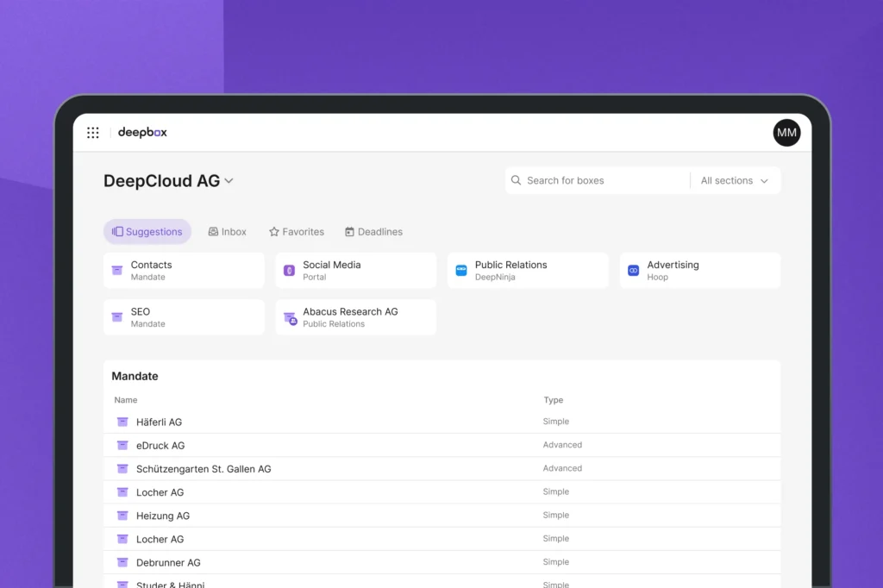Switch to the Suggestions tab
The width and height of the screenshot is (883, 588).
pyautogui.click(x=147, y=231)
